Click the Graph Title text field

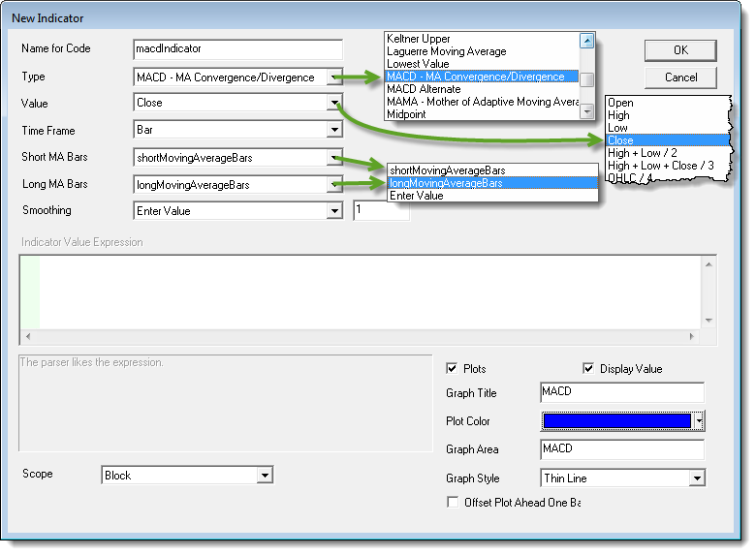coord(621,392)
